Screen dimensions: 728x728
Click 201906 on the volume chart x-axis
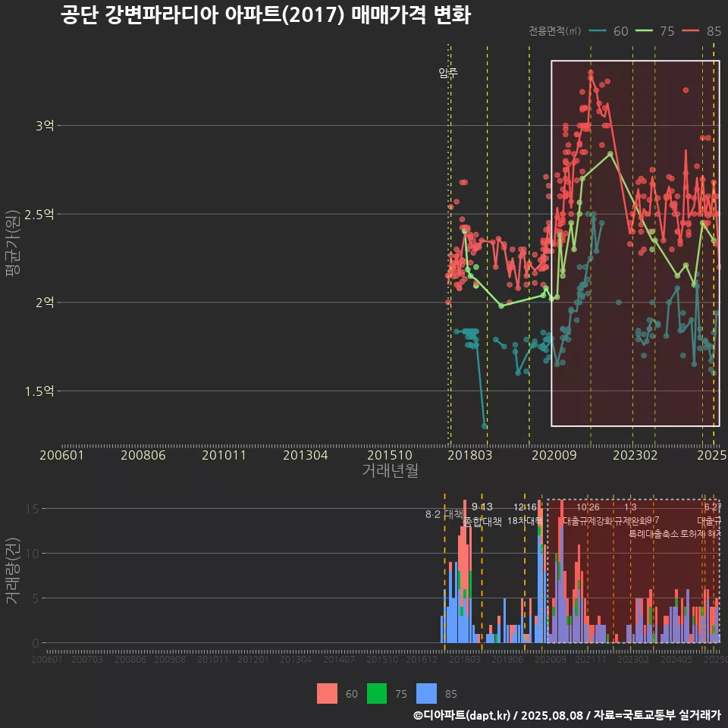pos(507,660)
